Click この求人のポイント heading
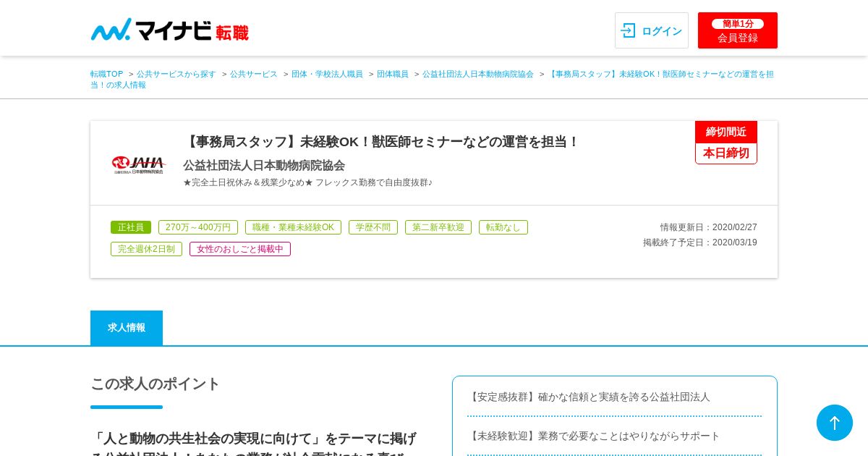The height and width of the screenshot is (456, 868). coord(155,384)
